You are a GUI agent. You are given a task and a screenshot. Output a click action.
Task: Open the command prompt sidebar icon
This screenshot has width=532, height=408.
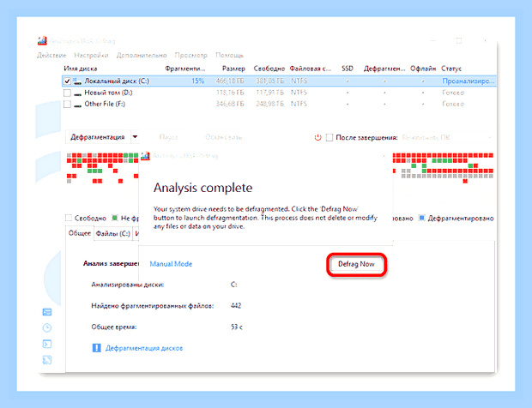coord(47,344)
